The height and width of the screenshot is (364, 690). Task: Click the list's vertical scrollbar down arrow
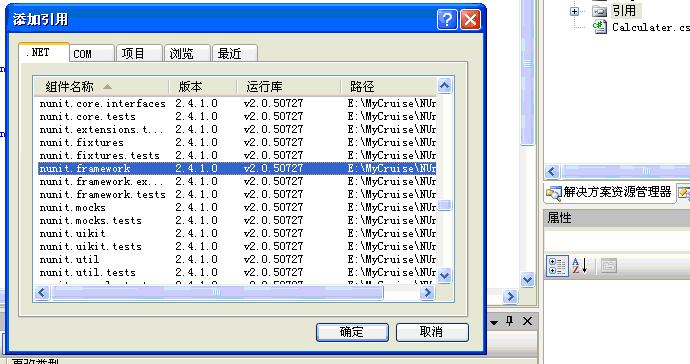click(x=444, y=276)
